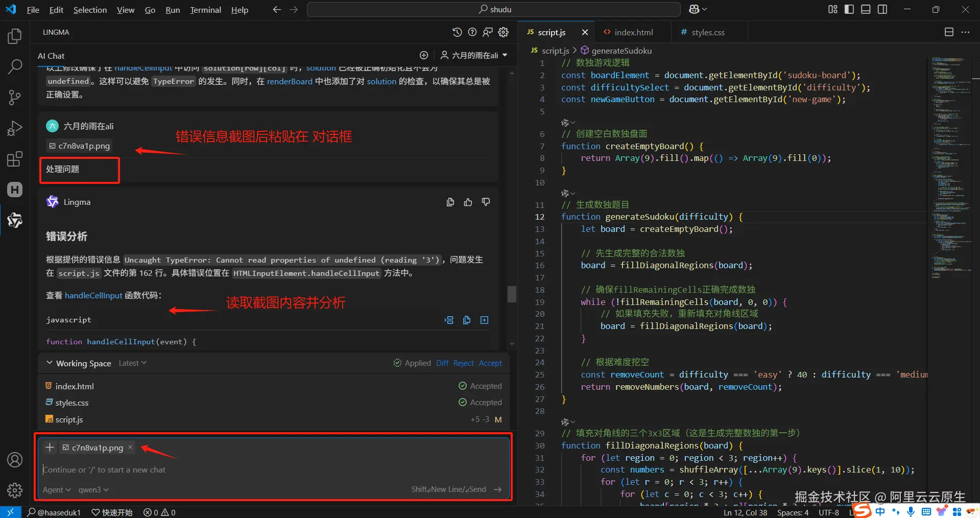Open the Extensions view icon
This screenshot has height=518, width=980.
tap(15, 159)
